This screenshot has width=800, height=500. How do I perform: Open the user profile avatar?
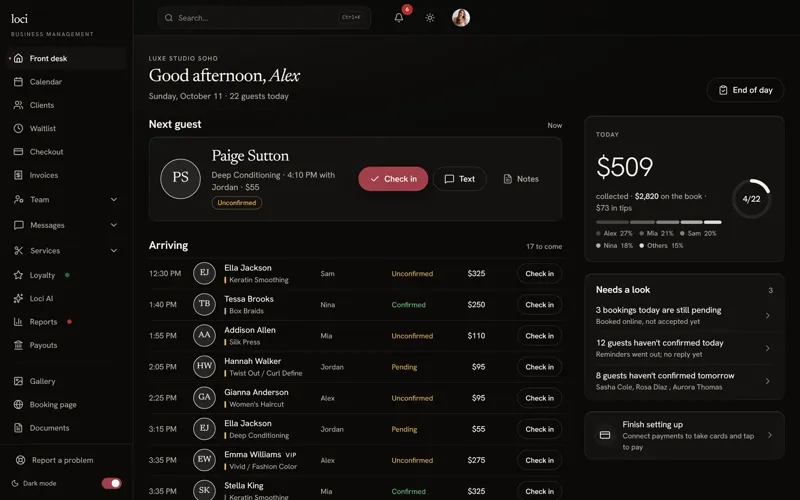click(461, 18)
